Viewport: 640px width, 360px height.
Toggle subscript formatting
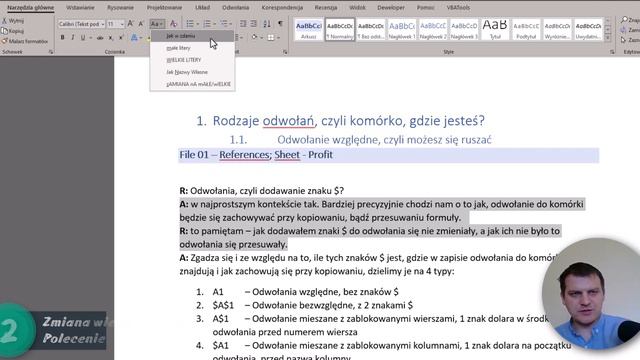tap(111, 38)
